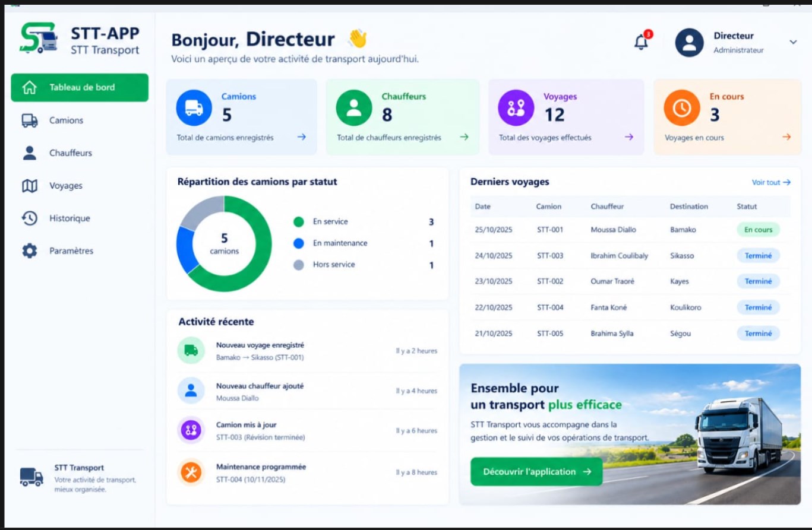Click the 'Terminé' badge in the STT-003 row
The height and width of the screenshot is (530, 812).
click(x=758, y=256)
